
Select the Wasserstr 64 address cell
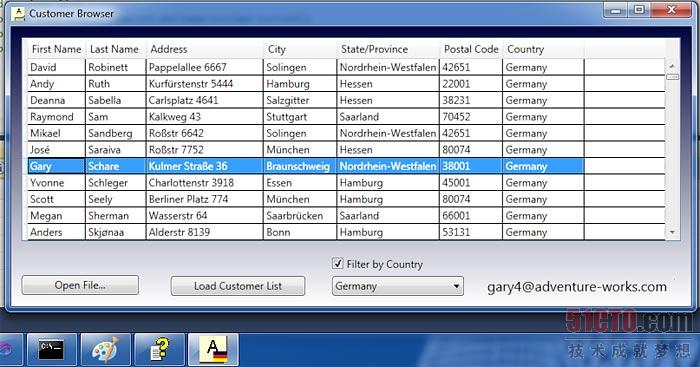205,216
